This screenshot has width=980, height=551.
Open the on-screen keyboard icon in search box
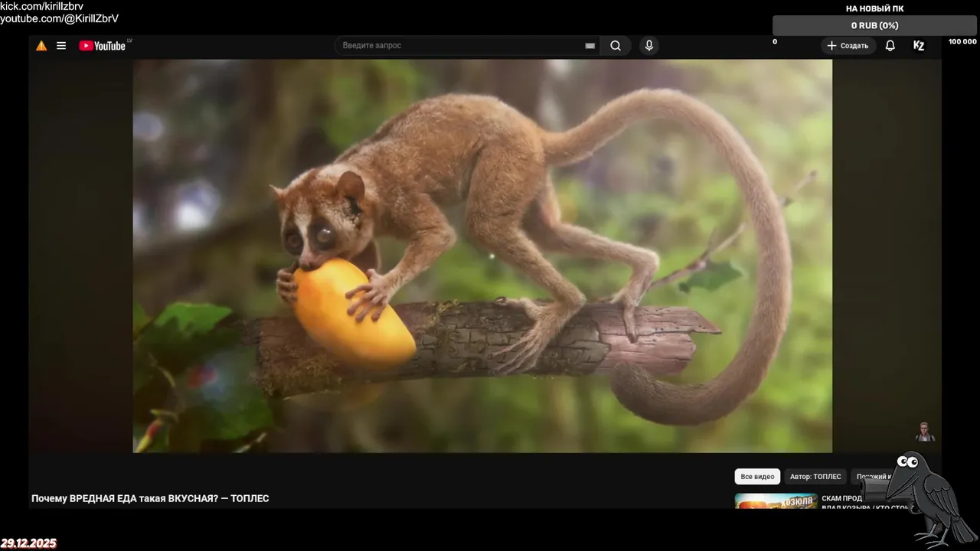click(x=590, y=46)
